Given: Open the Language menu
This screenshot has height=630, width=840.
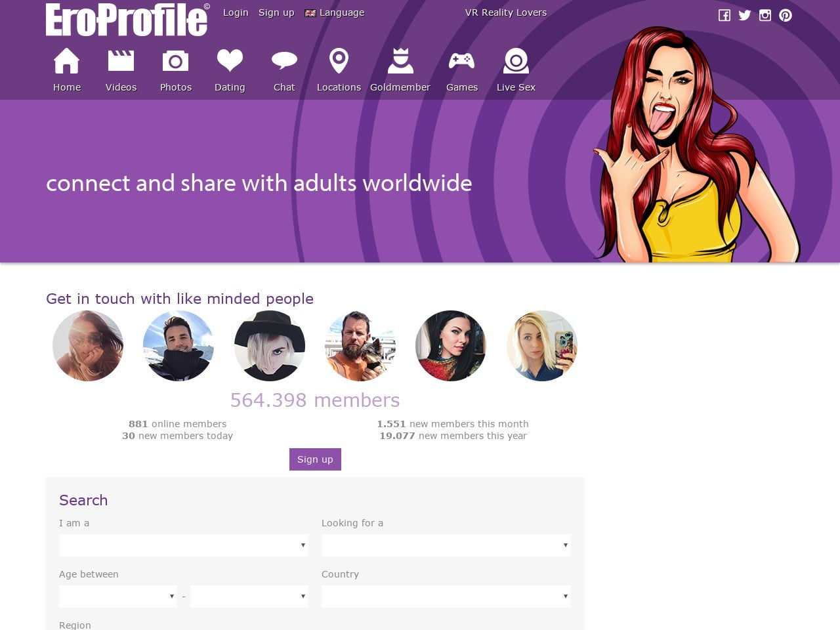Looking at the screenshot, I should pyautogui.click(x=335, y=12).
